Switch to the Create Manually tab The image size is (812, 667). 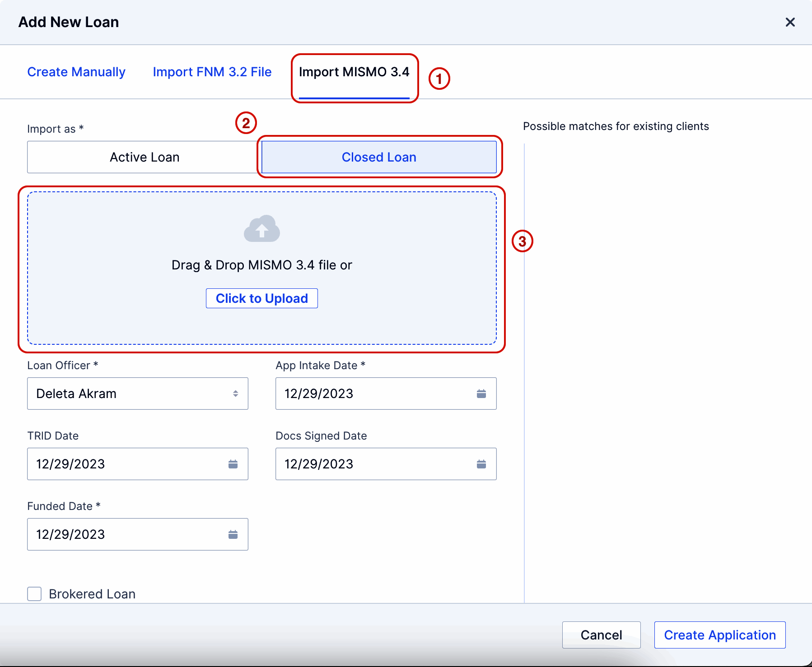[x=76, y=72]
